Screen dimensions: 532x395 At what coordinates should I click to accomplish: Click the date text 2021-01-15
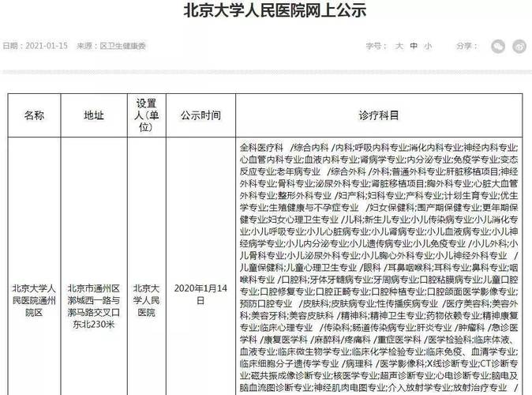[x=47, y=46]
